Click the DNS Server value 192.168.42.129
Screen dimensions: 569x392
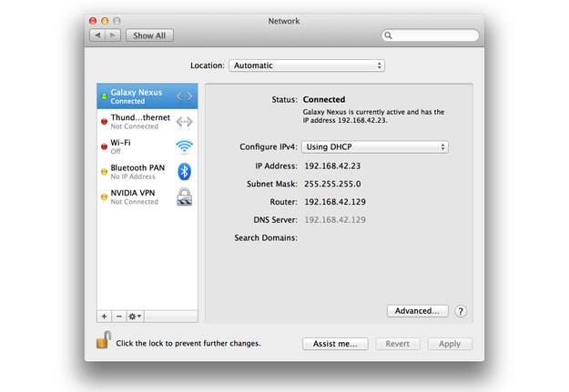pos(335,220)
